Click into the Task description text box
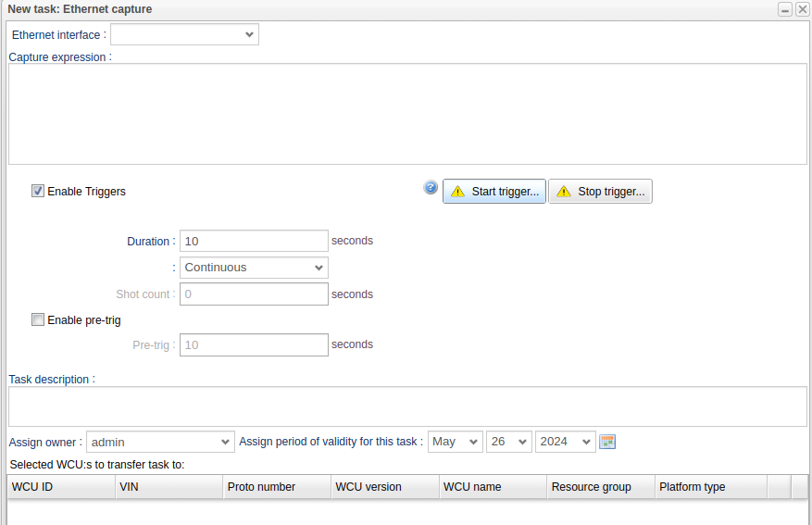The width and height of the screenshot is (812, 525). click(407, 406)
